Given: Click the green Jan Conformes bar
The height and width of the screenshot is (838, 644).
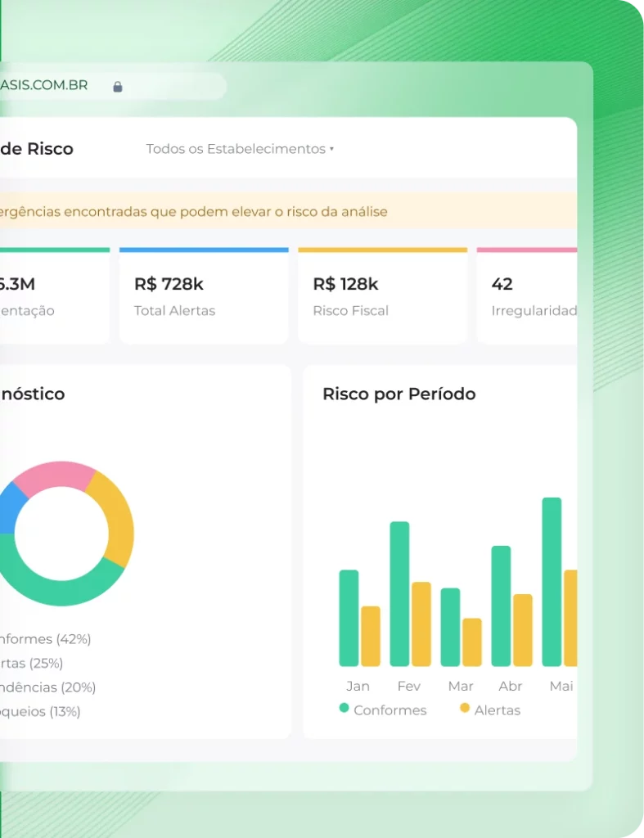Looking at the screenshot, I should pyautogui.click(x=349, y=619).
